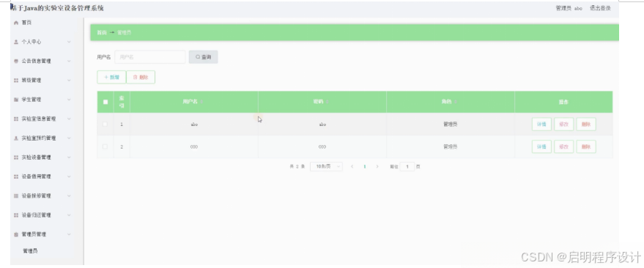
Task: Click the 新增 add button
Action: (111, 77)
